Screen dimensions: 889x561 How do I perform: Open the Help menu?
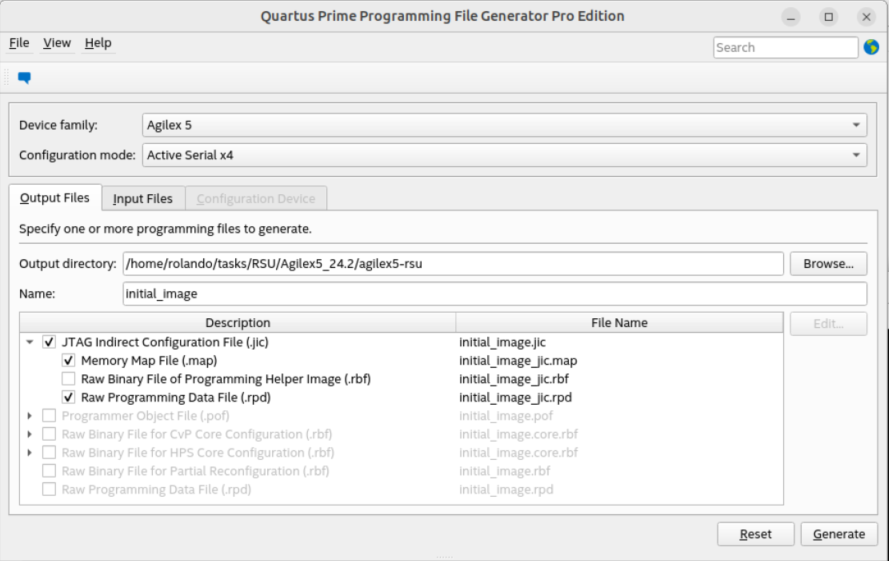[98, 43]
